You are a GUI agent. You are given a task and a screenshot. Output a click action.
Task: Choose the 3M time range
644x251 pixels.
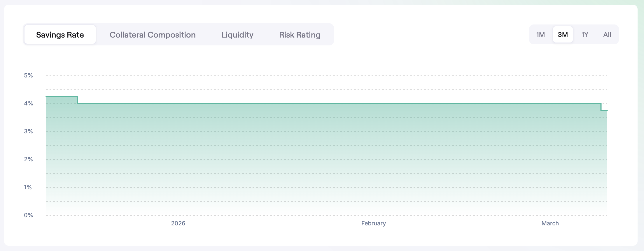[x=563, y=35]
